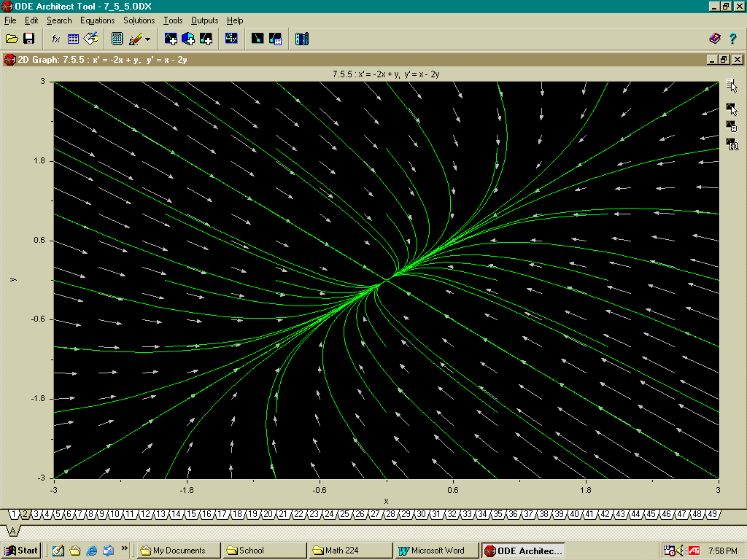Click the 7:58 PM clock
The image size is (747, 560).
(723, 551)
